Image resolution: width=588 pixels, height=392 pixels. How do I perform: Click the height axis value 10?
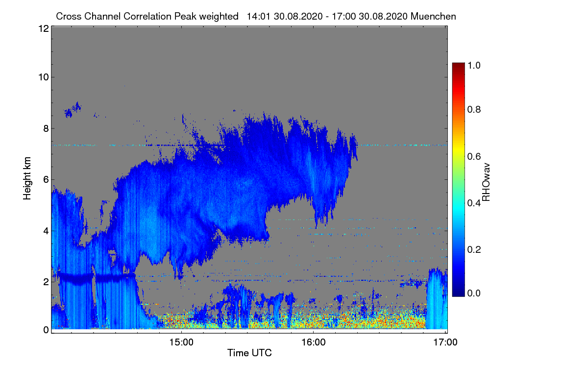point(43,77)
